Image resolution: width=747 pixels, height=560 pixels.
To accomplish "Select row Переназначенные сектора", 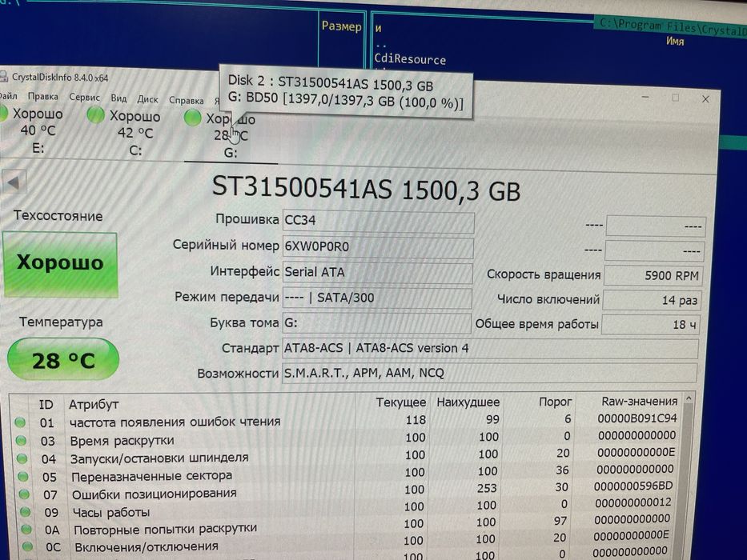I will tap(347, 473).
